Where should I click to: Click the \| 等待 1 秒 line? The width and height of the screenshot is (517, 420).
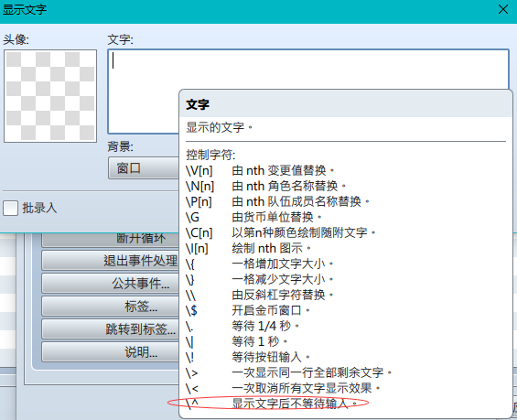pyautogui.click(x=236, y=341)
